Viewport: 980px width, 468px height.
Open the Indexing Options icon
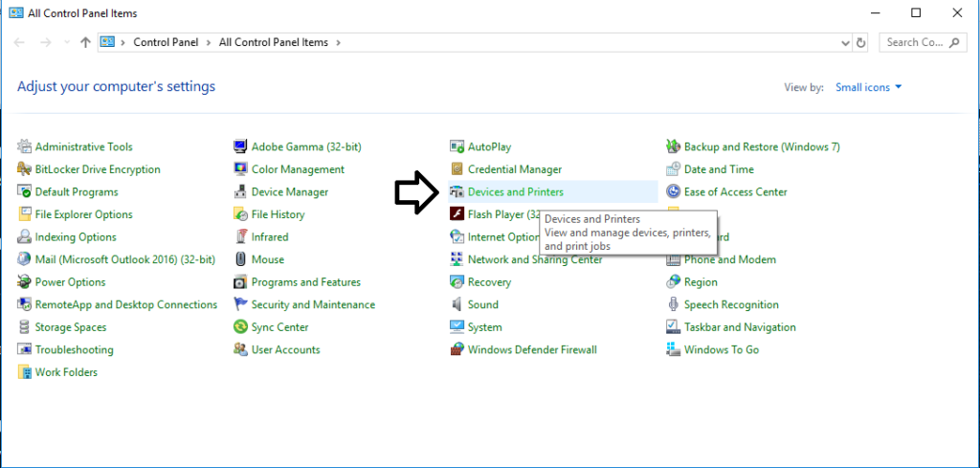pos(24,236)
